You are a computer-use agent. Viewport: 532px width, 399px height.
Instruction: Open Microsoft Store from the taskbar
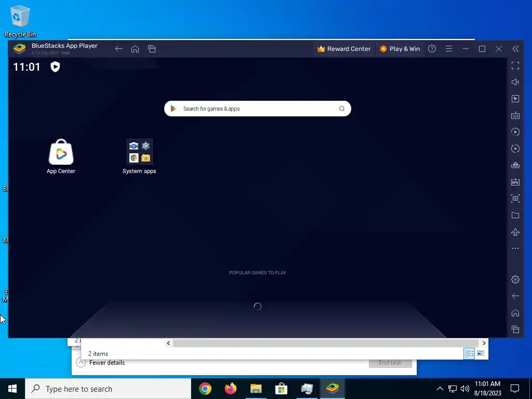click(281, 389)
